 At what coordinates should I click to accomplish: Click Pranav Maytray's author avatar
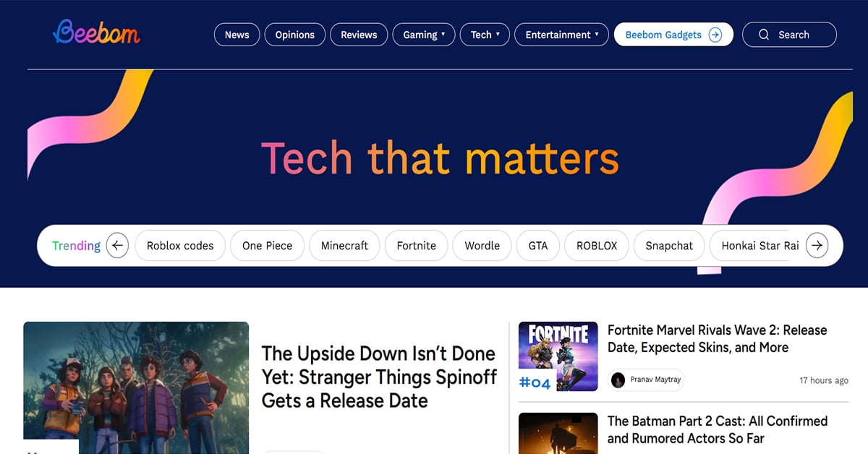tap(618, 380)
